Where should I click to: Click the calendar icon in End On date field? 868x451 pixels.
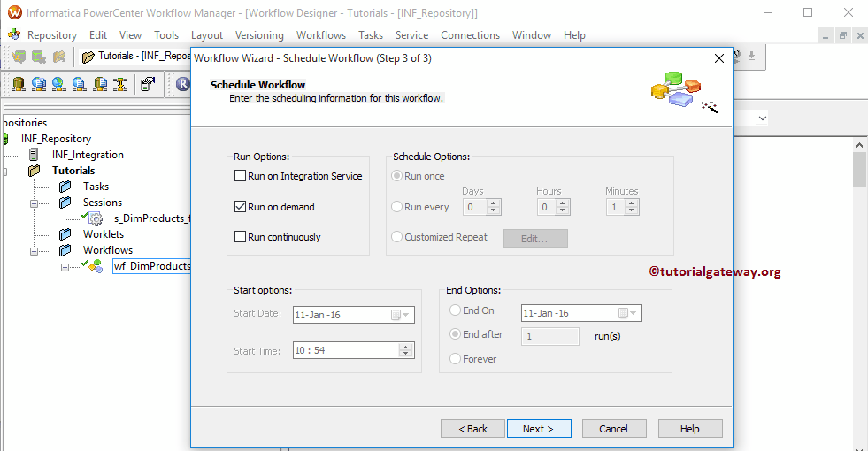pyautogui.click(x=623, y=313)
